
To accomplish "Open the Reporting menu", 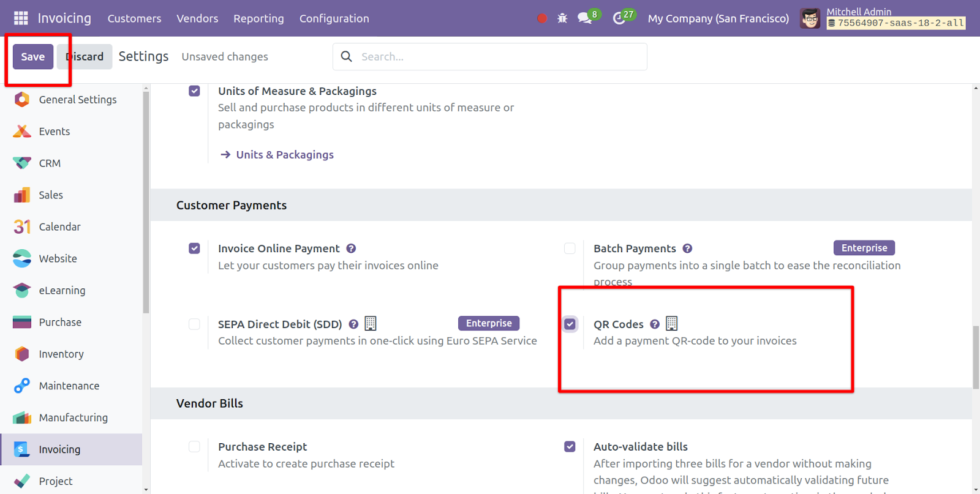I will pyautogui.click(x=258, y=18).
